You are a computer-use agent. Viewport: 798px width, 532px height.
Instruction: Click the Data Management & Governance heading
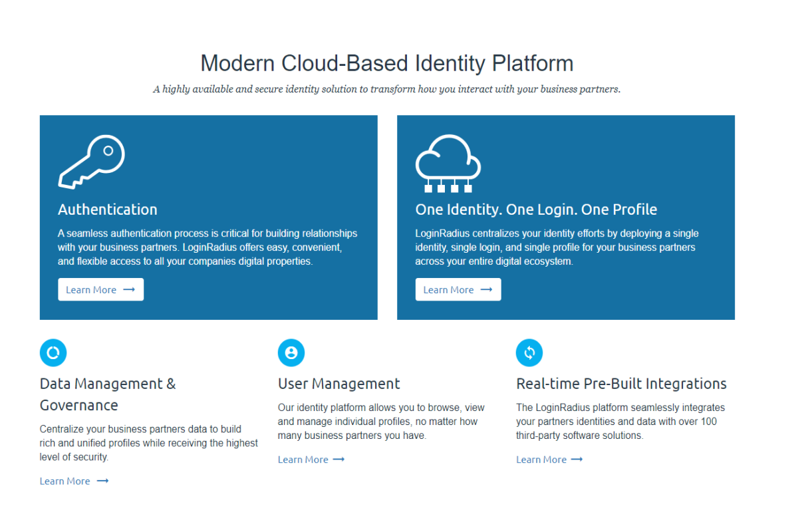[x=108, y=394]
